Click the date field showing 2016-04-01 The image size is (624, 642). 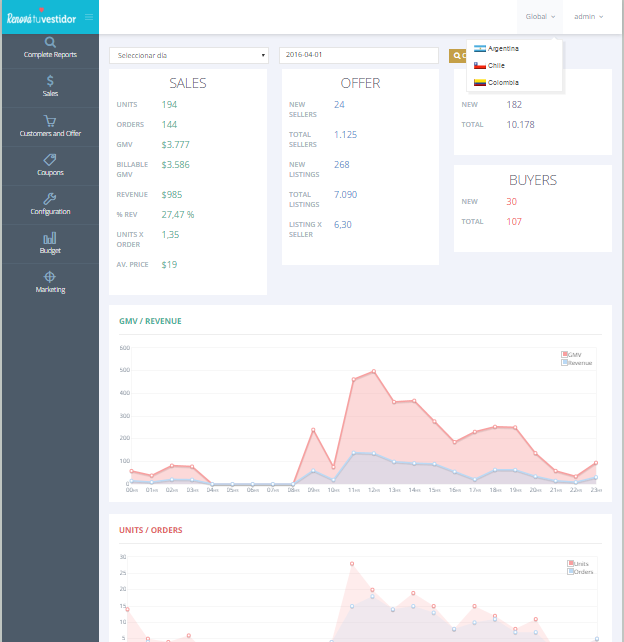tap(359, 55)
